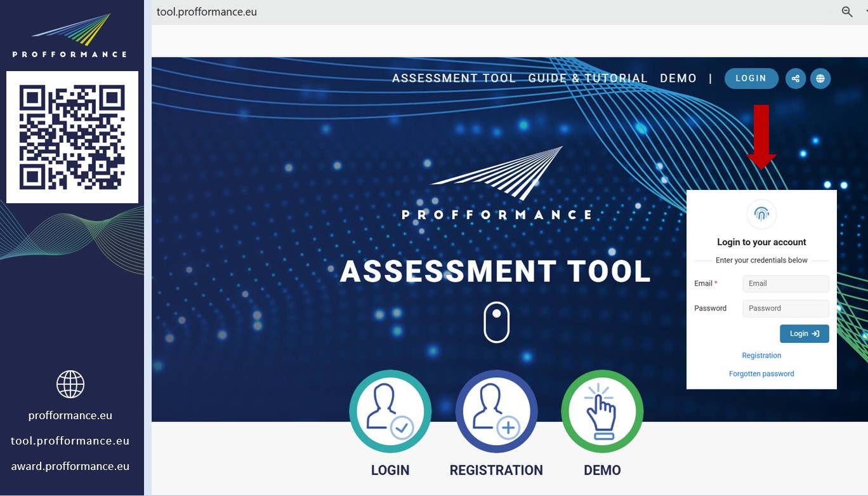Click the blue REGISTRATION circle icon
This screenshot has width=868, height=496.
click(x=496, y=412)
